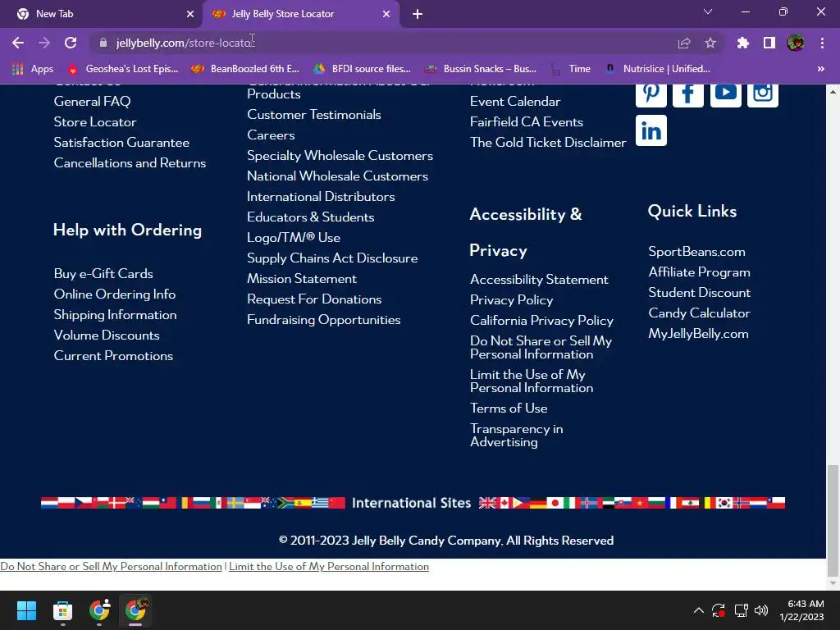
Task: Open Terms of Use link
Action: pyautogui.click(x=509, y=409)
